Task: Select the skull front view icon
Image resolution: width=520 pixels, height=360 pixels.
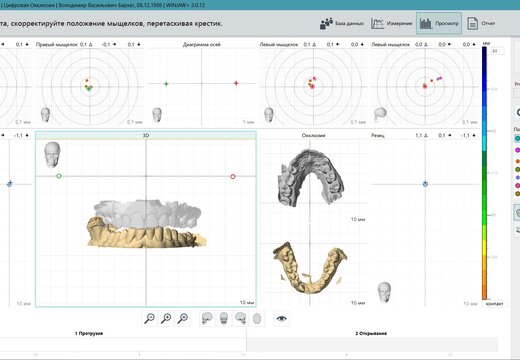Action: point(224,318)
